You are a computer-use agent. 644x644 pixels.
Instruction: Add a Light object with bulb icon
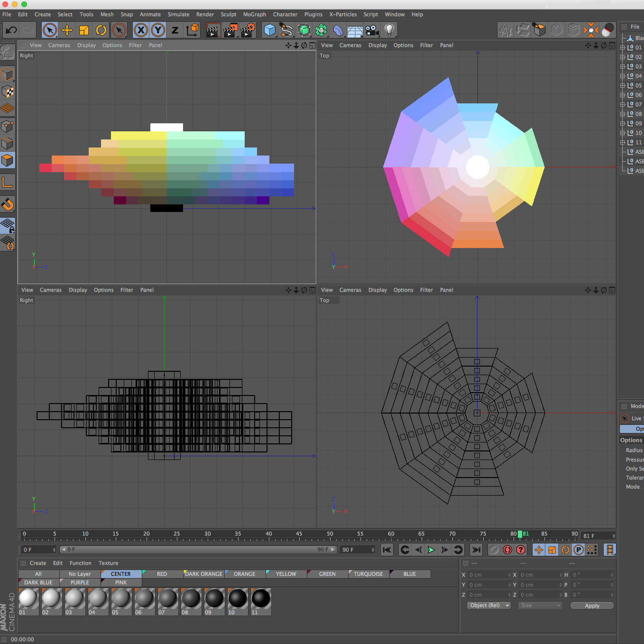pos(389,30)
